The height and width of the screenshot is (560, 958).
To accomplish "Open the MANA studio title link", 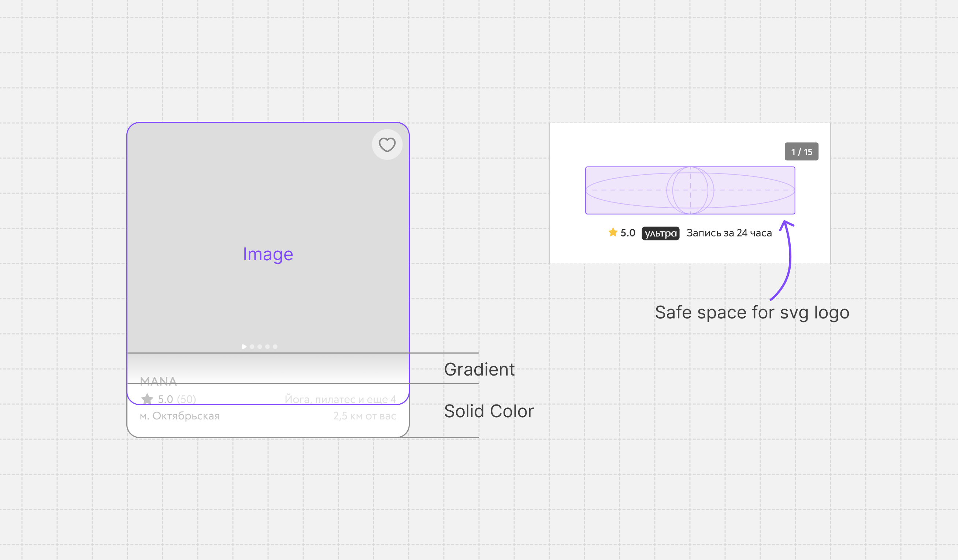I will [159, 381].
